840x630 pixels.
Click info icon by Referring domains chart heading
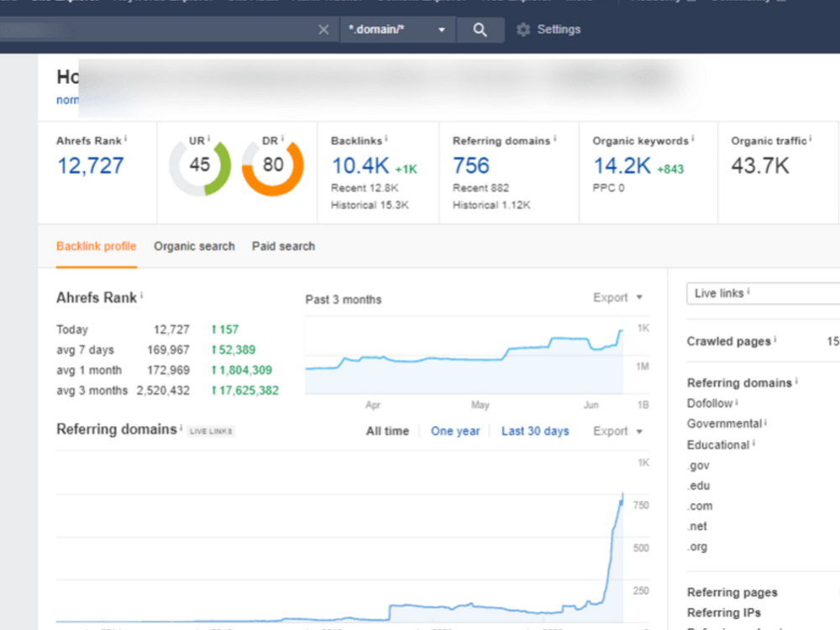point(181,428)
